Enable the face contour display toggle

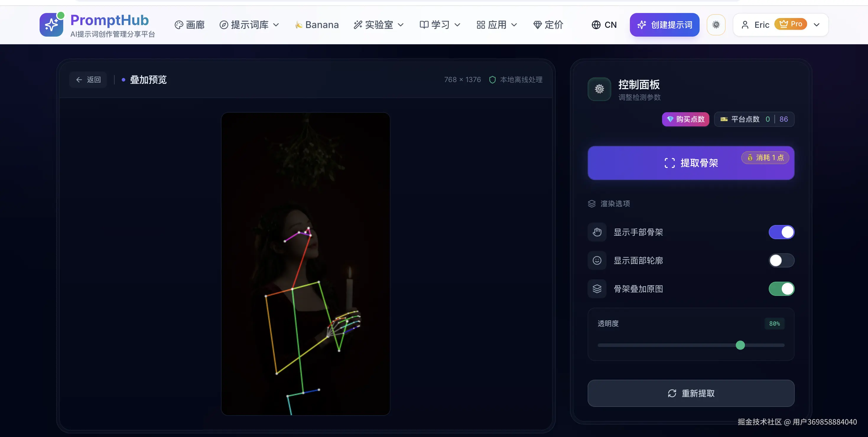click(x=781, y=260)
